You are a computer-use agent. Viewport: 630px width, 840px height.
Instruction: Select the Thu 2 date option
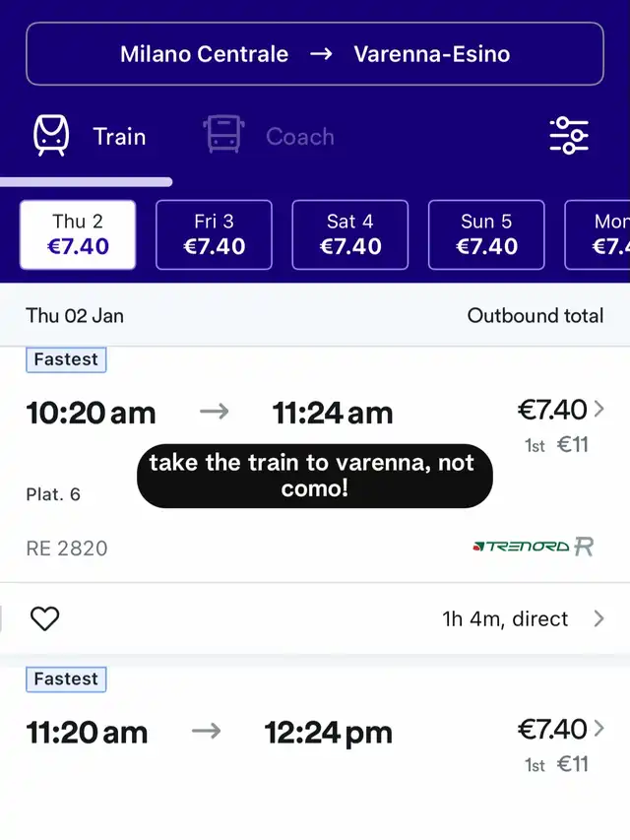(78, 234)
